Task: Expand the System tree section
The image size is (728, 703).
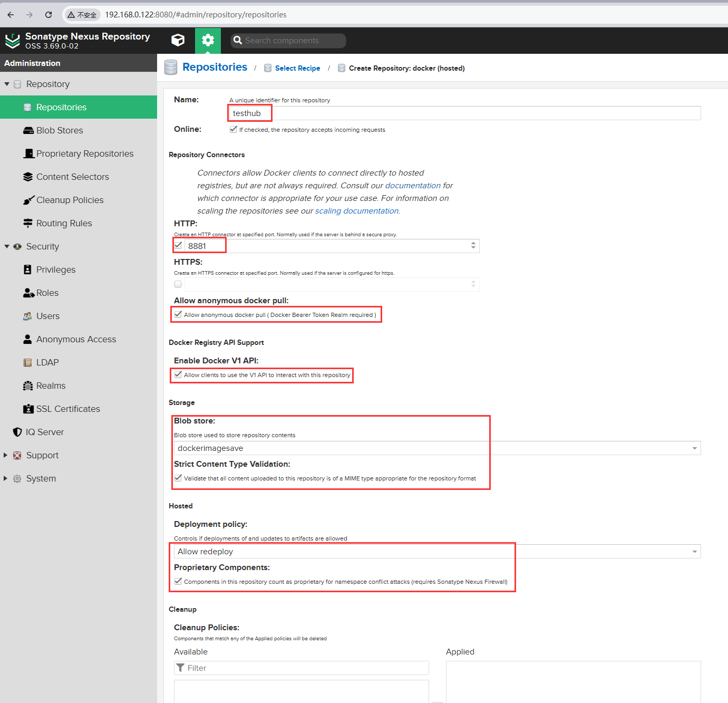Action: point(6,478)
